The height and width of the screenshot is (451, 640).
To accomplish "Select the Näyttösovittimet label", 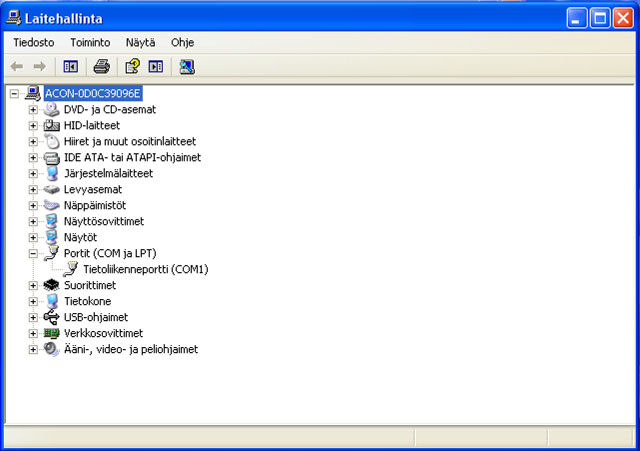I will pos(104,222).
